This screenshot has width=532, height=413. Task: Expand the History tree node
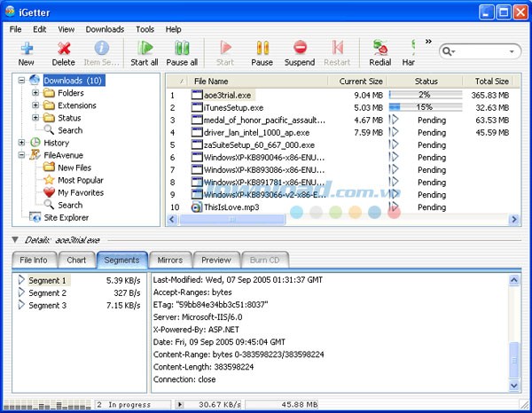tap(22, 143)
